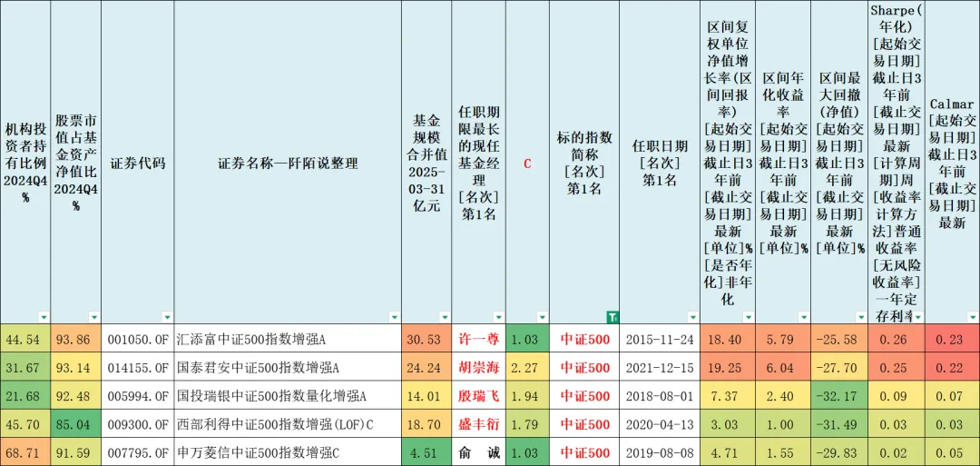This screenshot has height=466, width=980.
Task: Select date cell 2018-08-01
Action: coord(660,396)
